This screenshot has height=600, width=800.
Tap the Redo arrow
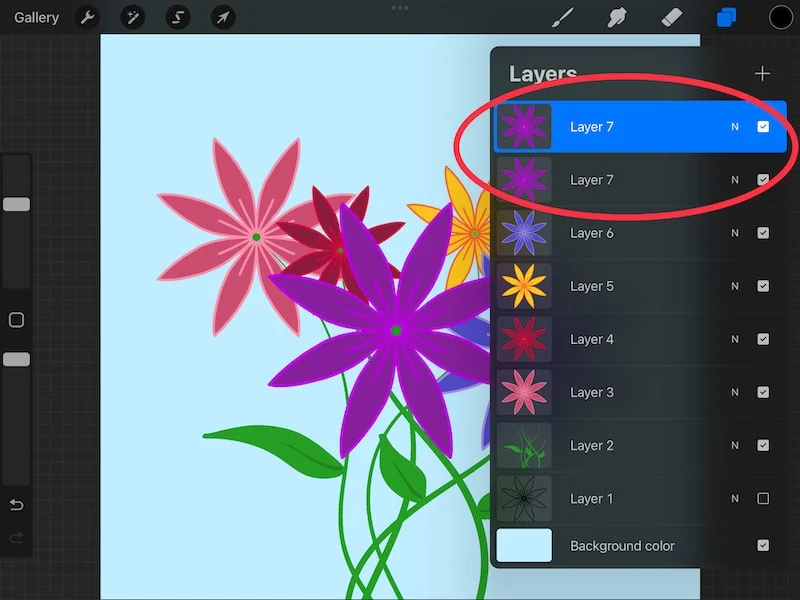[x=16, y=538]
